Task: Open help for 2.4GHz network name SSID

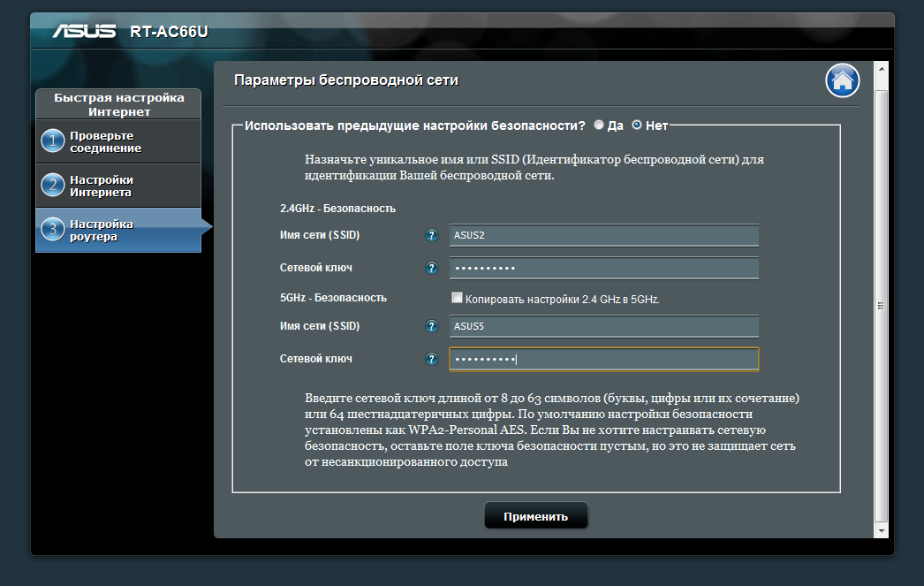Action: tap(431, 235)
